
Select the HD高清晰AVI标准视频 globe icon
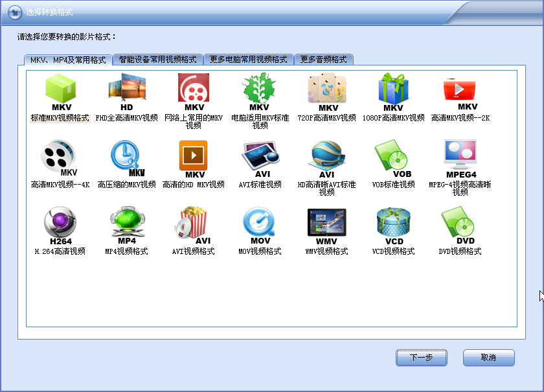coord(327,159)
